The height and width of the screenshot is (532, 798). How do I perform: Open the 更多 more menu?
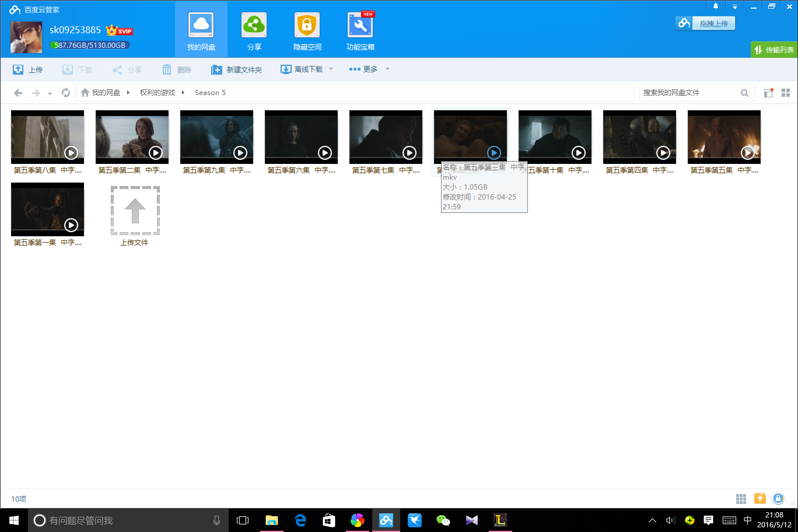(x=363, y=69)
